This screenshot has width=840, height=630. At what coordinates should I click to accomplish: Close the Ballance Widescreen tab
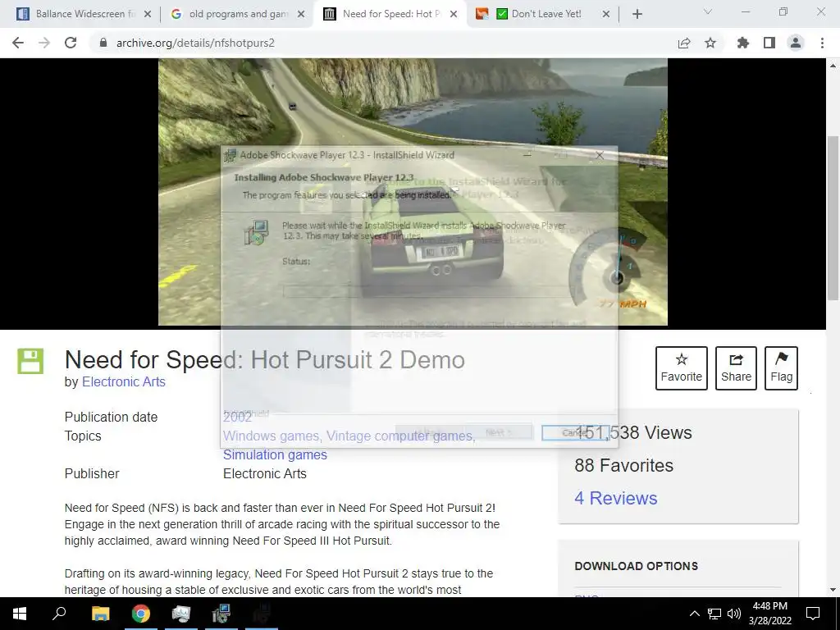[148, 14]
